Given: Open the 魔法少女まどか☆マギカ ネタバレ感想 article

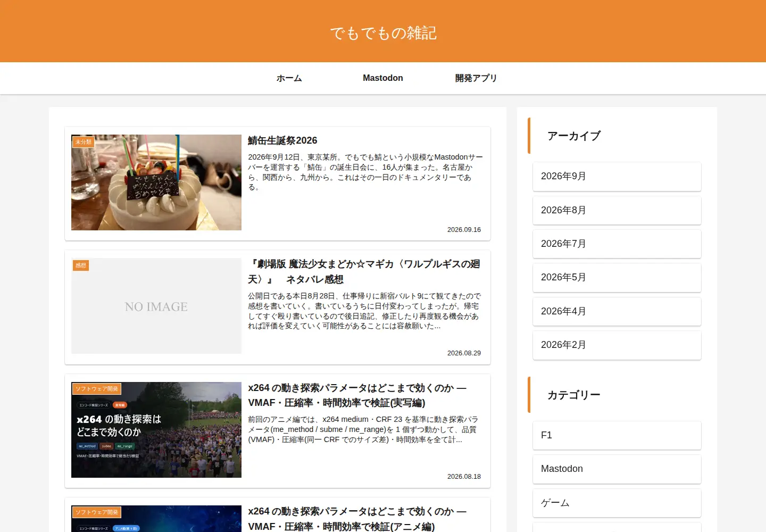Looking at the screenshot, I should coord(364,271).
